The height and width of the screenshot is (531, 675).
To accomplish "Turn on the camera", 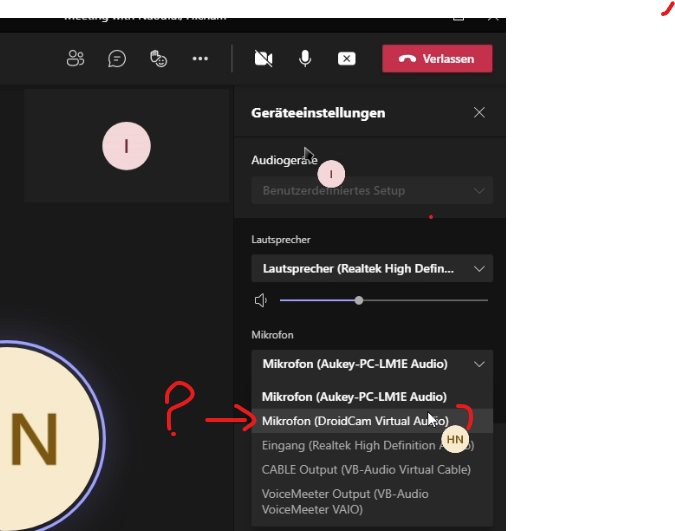I will 263,59.
